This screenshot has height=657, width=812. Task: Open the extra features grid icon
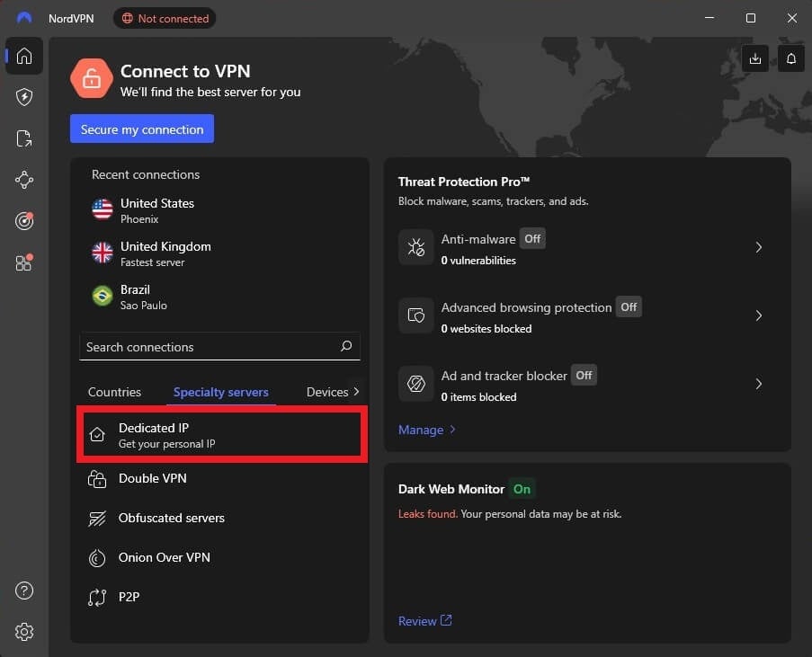click(24, 262)
